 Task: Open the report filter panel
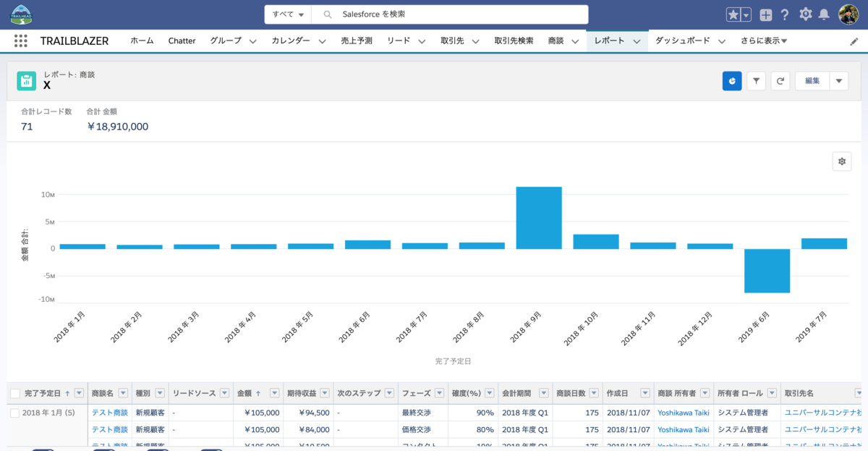756,81
